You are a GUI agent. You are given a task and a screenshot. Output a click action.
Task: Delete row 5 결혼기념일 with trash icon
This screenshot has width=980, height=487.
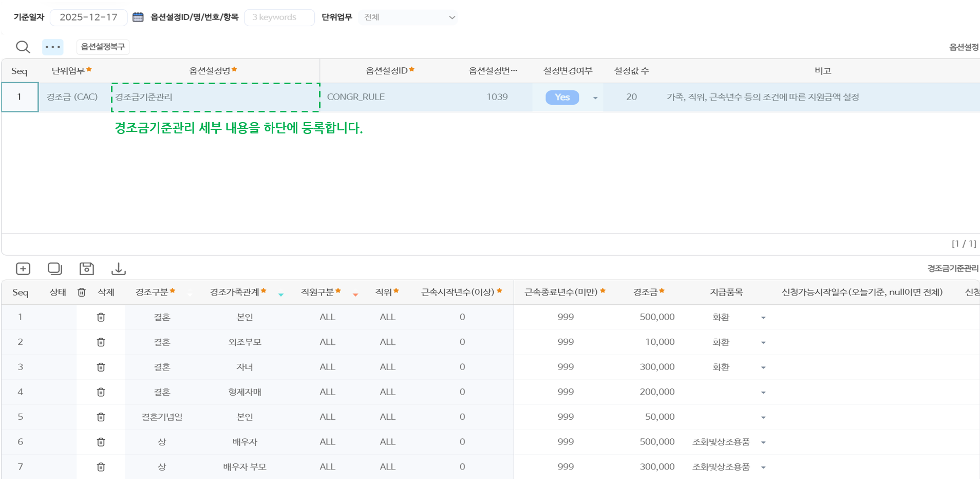point(101,417)
